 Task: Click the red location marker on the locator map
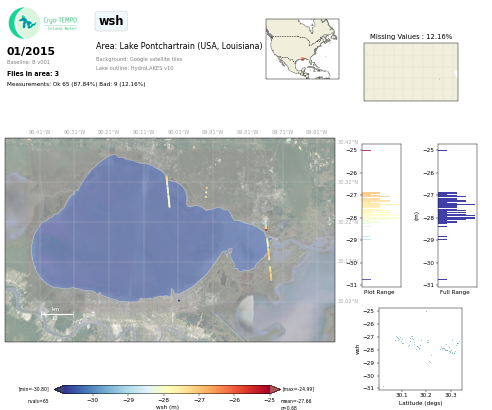[x=303, y=59]
